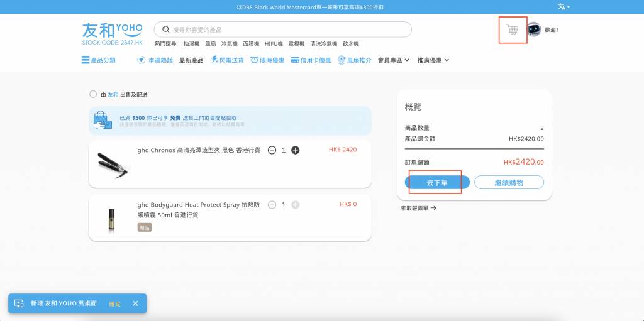Open ghd Bodyguard Heat Protect Spray title

(199, 210)
